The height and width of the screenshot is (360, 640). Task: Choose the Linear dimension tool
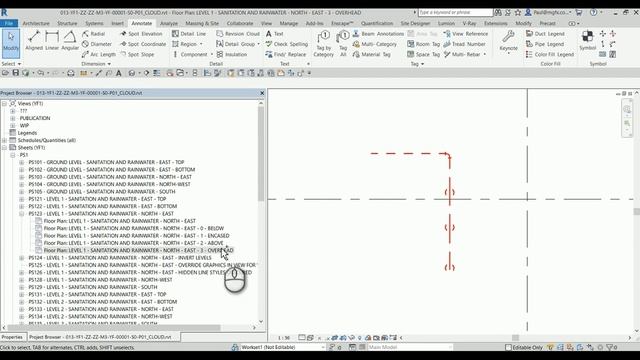click(52, 41)
